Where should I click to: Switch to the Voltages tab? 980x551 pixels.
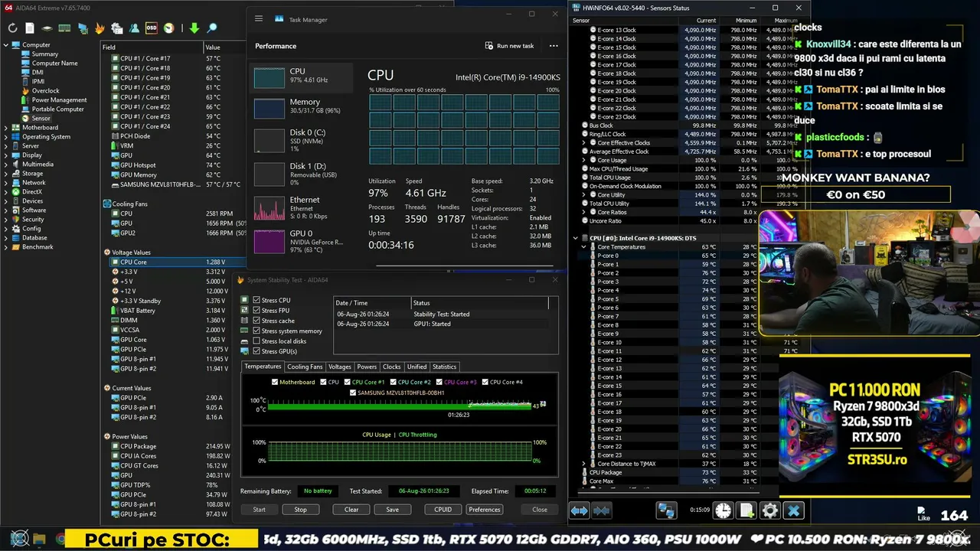pyautogui.click(x=340, y=367)
